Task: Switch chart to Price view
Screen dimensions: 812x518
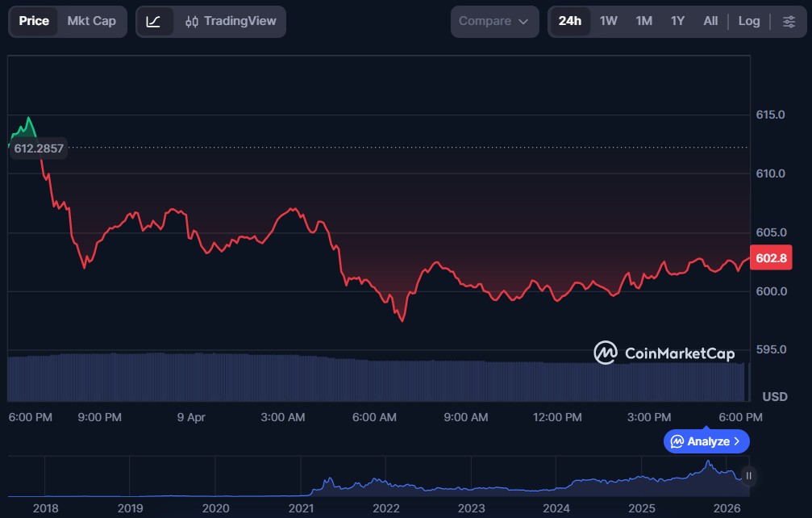Action: click(34, 22)
